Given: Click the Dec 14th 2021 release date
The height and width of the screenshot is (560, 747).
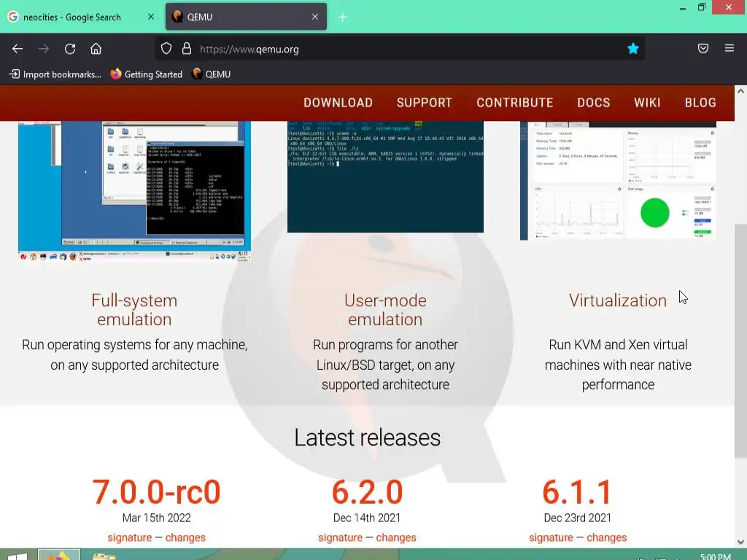Looking at the screenshot, I should tap(367, 518).
